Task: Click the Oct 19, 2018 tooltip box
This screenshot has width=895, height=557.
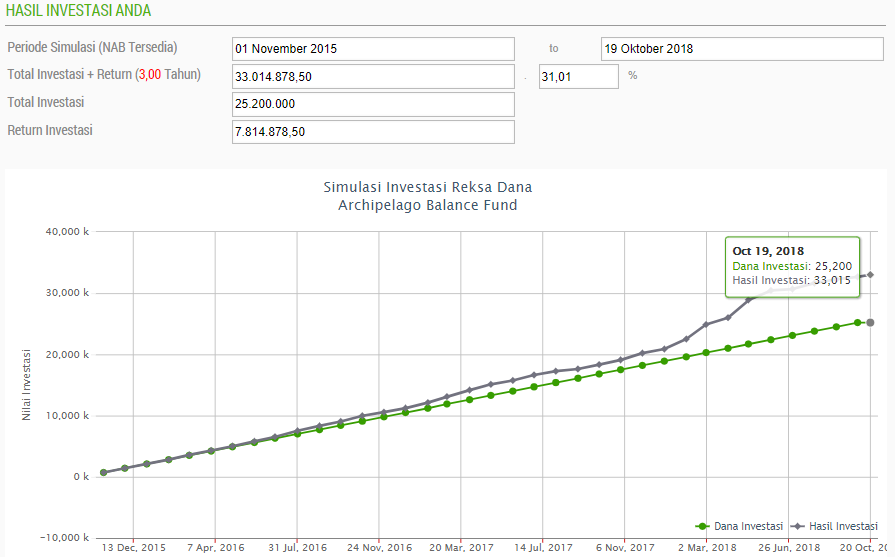Action: pyautogui.click(x=791, y=266)
